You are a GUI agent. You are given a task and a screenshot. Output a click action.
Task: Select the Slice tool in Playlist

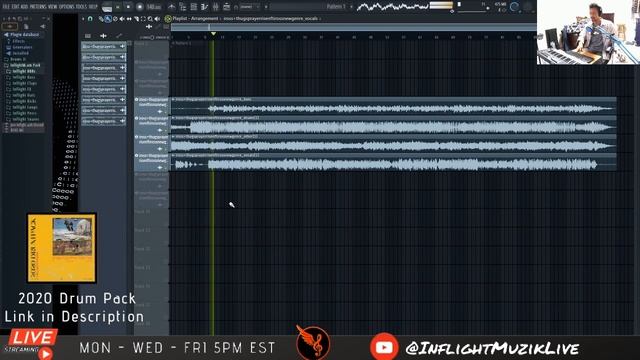[136, 19]
